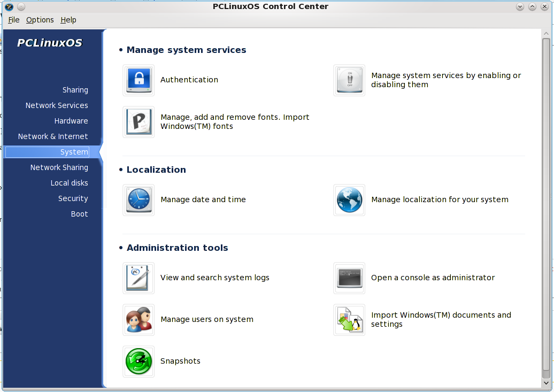Click the system logs notepad icon

[x=138, y=278]
